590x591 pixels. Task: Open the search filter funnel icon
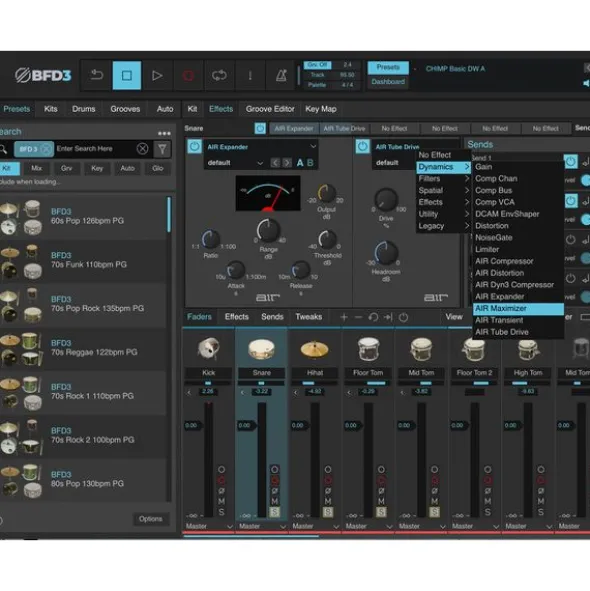coord(162,149)
